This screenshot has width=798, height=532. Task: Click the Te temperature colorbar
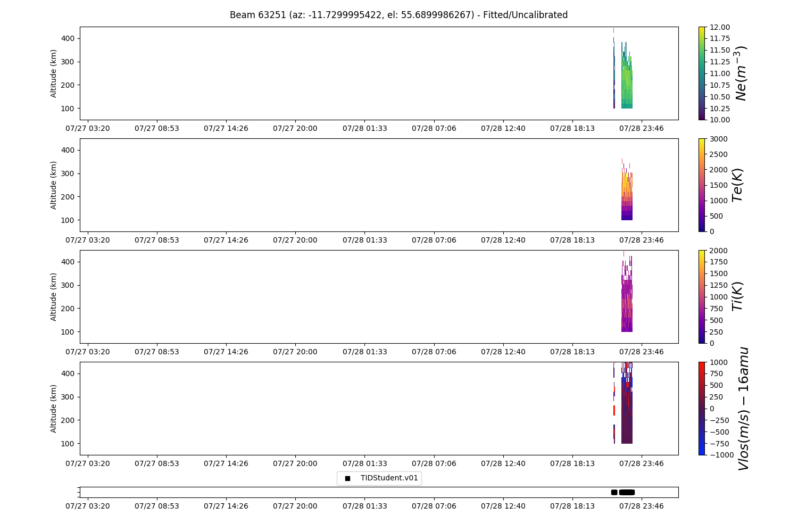click(702, 185)
